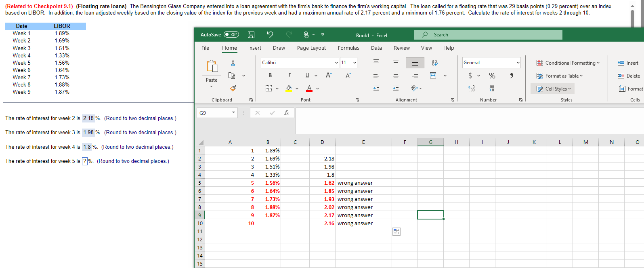Viewport: 644px width, 268px height.
Task: Click the Auto Fill Options button
Action: pyautogui.click(x=396, y=232)
